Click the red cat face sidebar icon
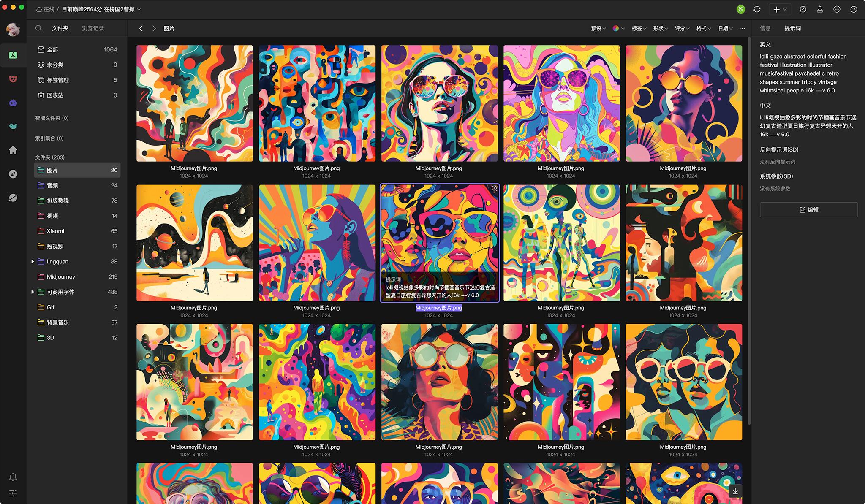The height and width of the screenshot is (504, 865). point(13,79)
